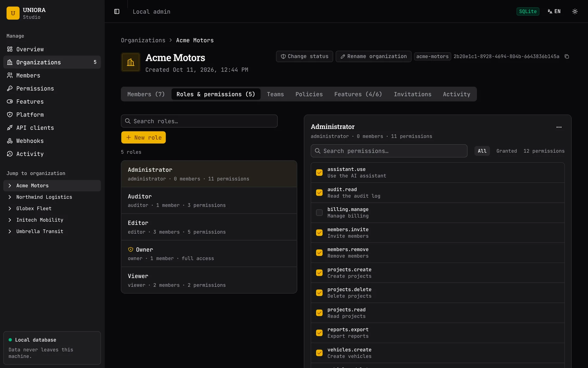Go to Members in sidebar
The width and height of the screenshot is (588, 368).
pyautogui.click(x=52, y=75)
